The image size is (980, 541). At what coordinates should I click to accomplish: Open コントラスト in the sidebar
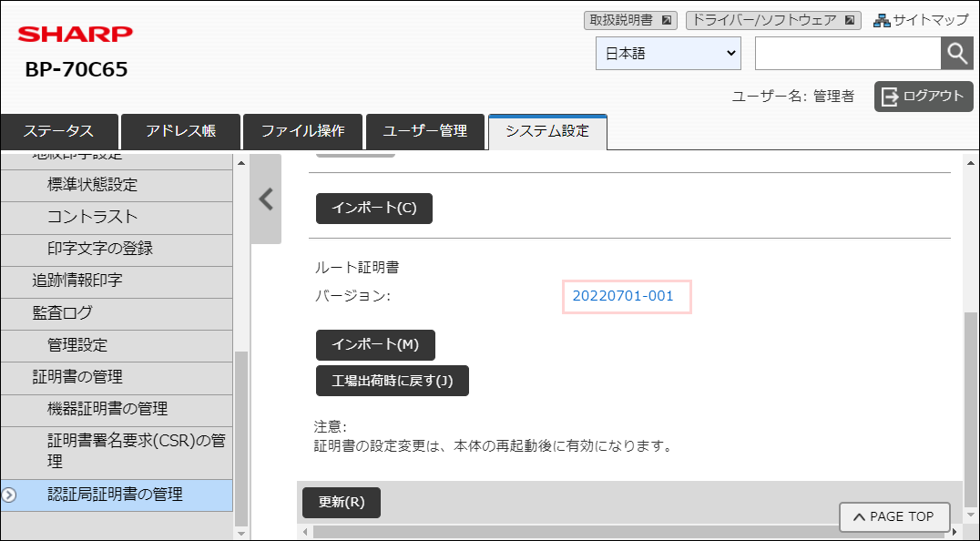pos(117,217)
